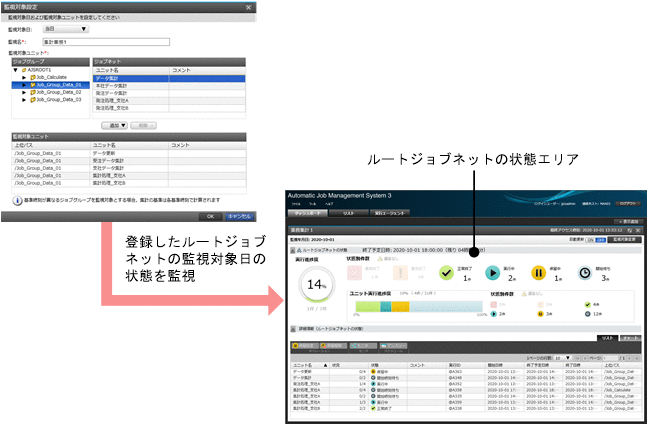The width and height of the screenshot is (648, 425).
Task: Click the ログアウト button
Action: pos(628,204)
